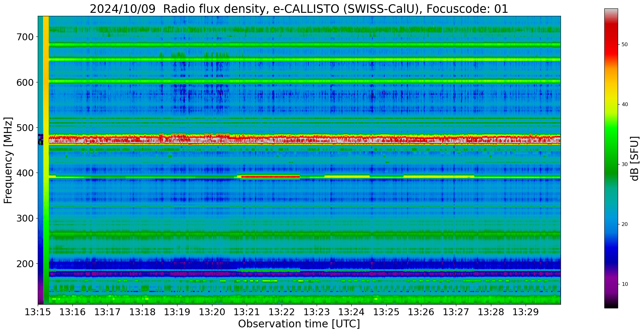This screenshot has width=644, height=333.
Task: Click the colorbar tick value 50
Action: point(625,45)
